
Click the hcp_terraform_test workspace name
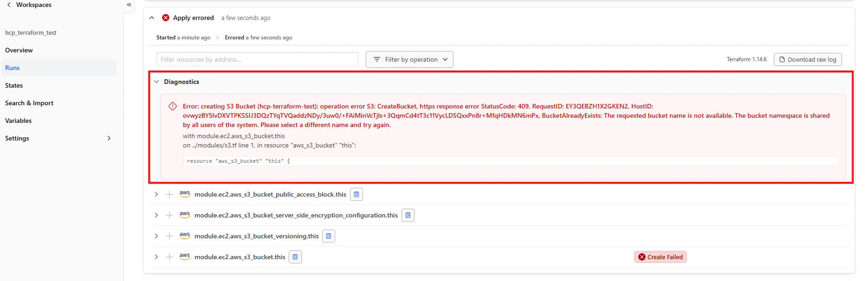click(x=31, y=32)
